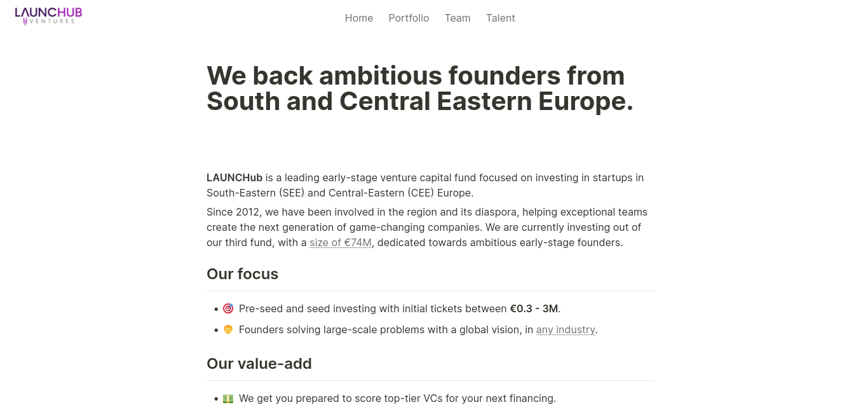Select Talent in the top navigation
868x414 pixels.
tap(501, 18)
